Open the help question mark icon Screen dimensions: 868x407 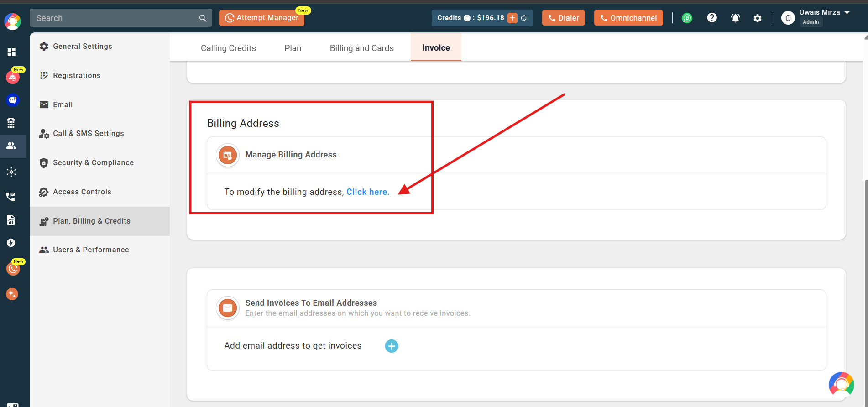(x=712, y=18)
